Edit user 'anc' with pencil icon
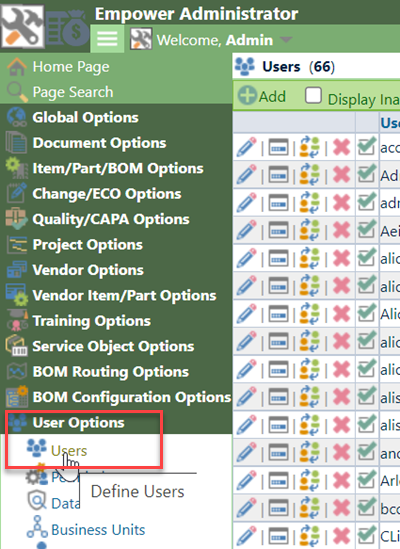Screen dimensions: 400x549 point(246,453)
